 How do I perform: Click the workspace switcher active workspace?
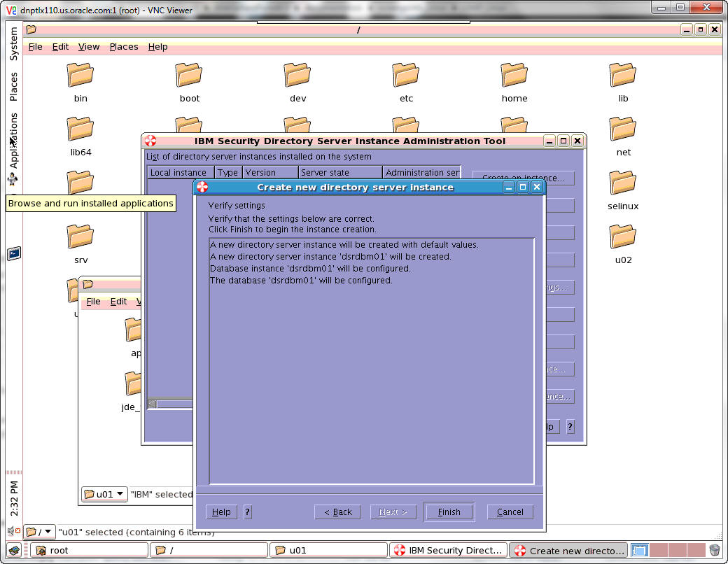click(x=639, y=551)
